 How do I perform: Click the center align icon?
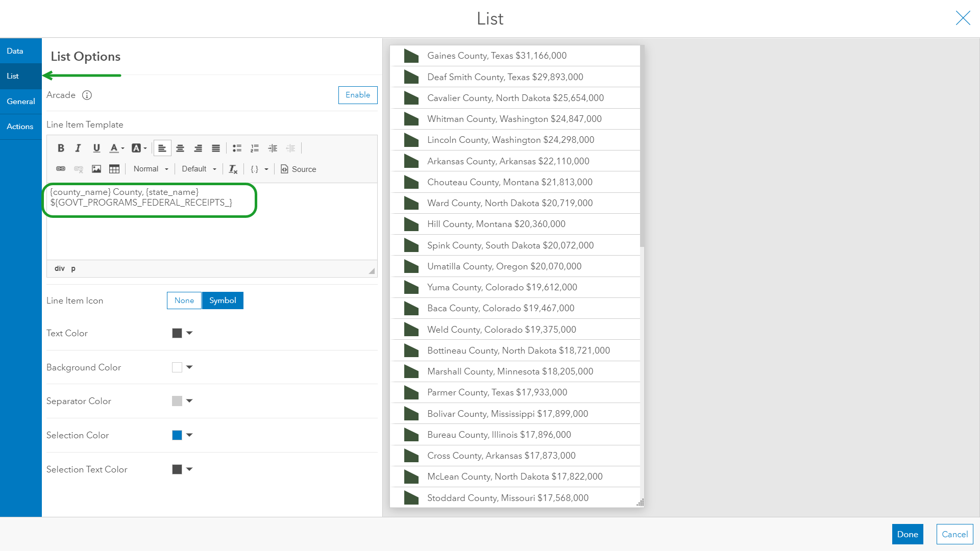coord(180,148)
